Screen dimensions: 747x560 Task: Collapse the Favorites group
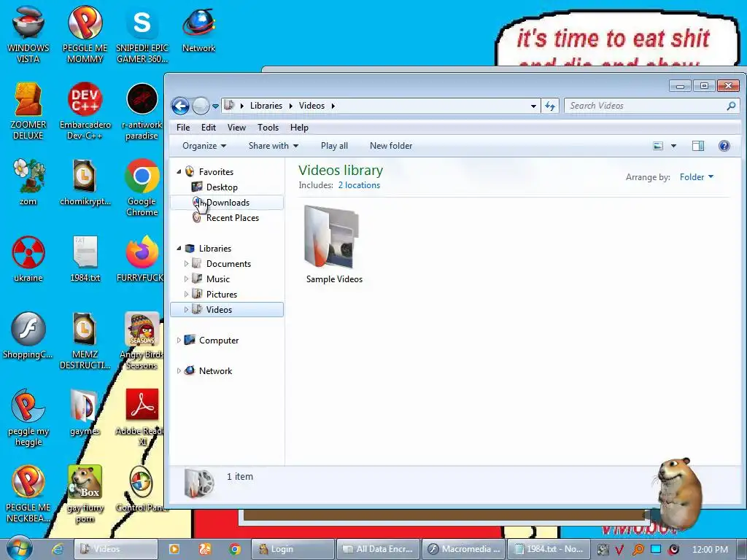179,171
